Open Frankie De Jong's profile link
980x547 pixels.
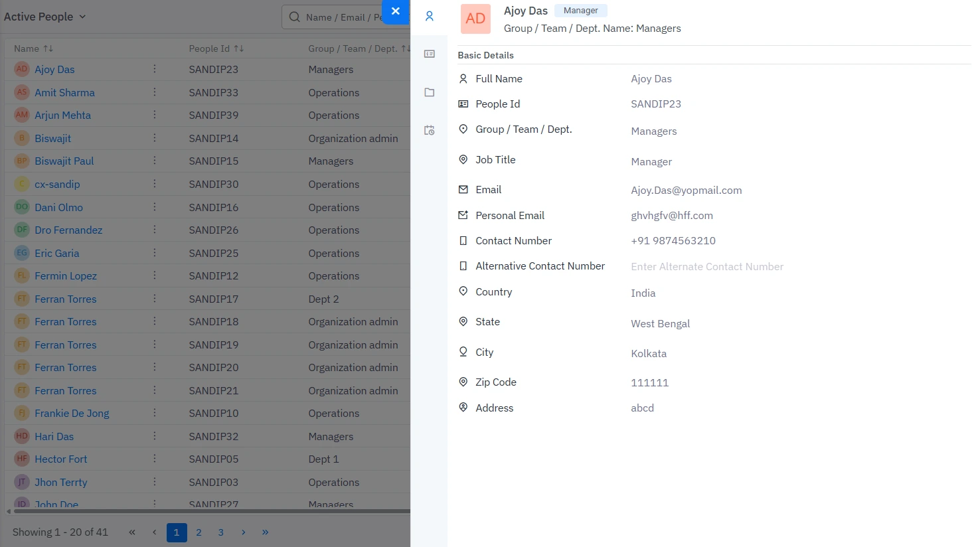tap(72, 414)
